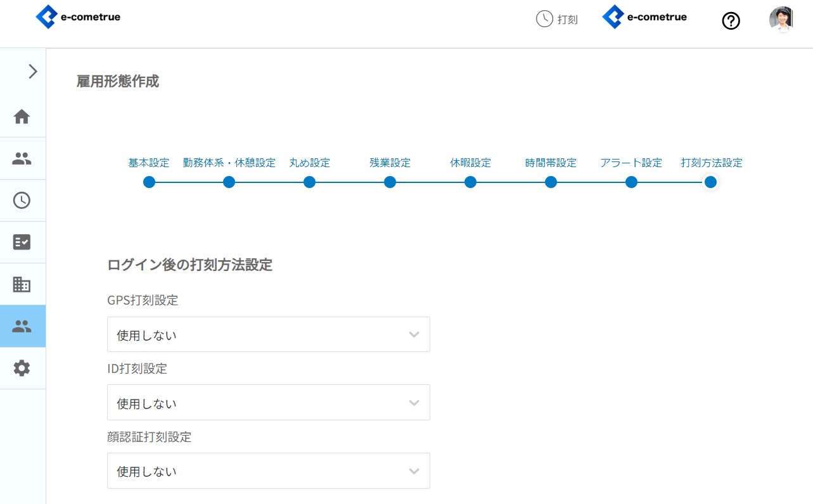The image size is (813, 504).
Task: Go to the 基本設定 step
Action: 149,163
